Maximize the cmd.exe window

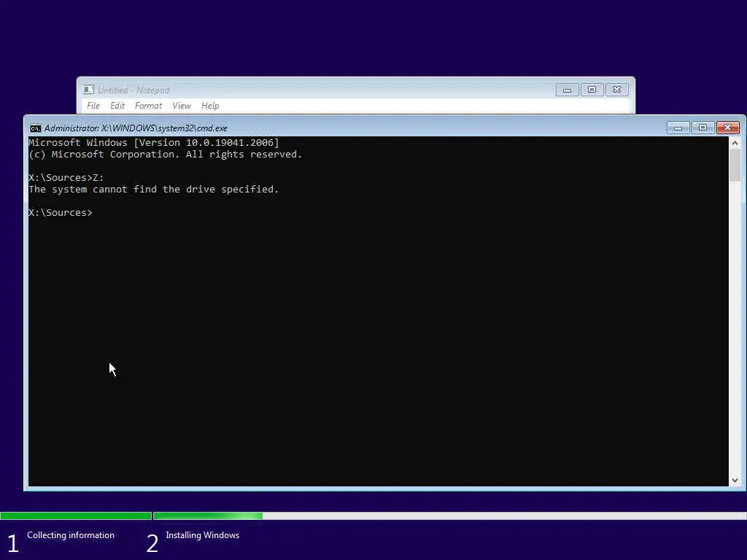703,128
